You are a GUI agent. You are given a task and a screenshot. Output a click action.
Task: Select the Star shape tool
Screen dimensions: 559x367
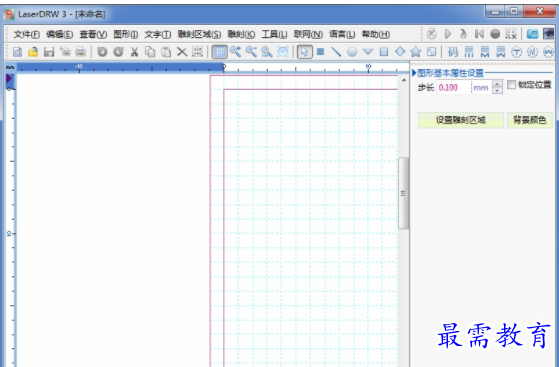click(x=416, y=52)
